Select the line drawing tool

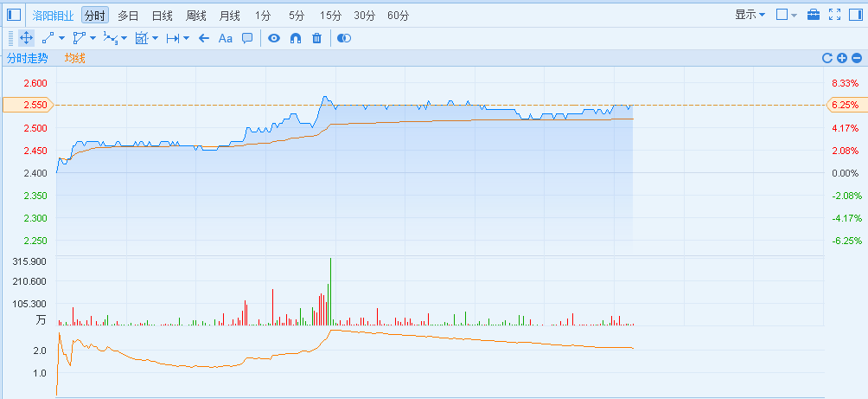[48, 38]
